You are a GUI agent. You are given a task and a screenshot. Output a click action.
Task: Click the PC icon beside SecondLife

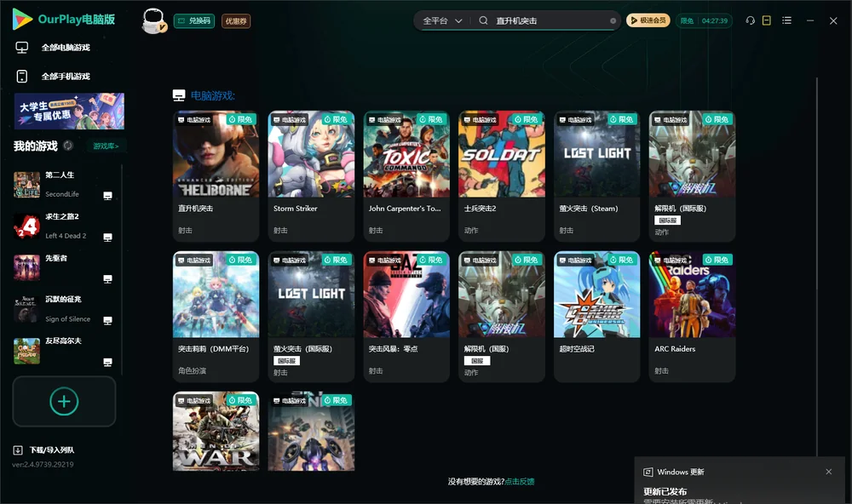tap(107, 196)
